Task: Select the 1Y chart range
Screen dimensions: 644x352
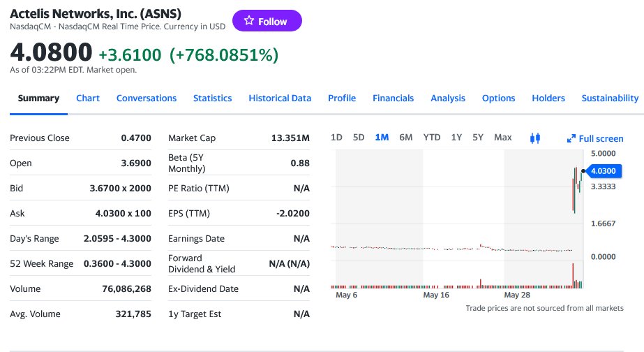Action: click(456, 138)
